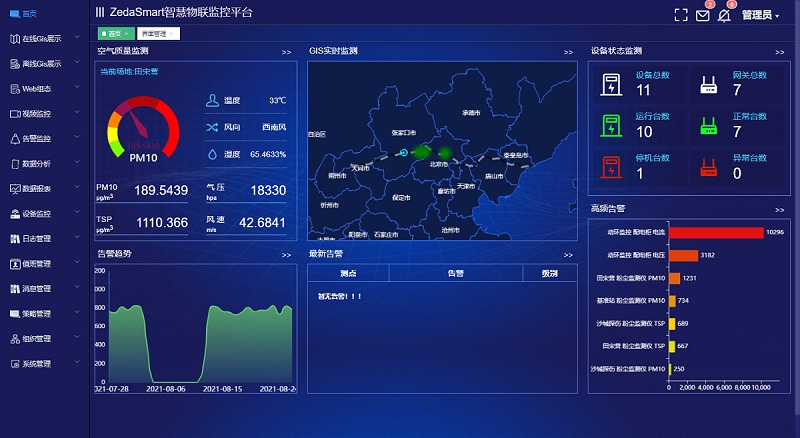This screenshot has width=800, height=438.
Task: Click >> link on 空气质量监测 panel
Action: tap(286, 51)
